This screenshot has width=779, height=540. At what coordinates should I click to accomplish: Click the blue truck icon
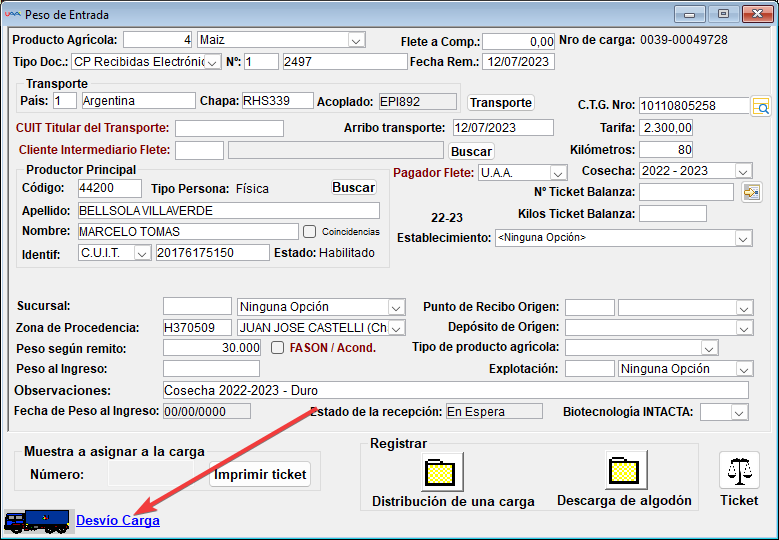click(x=37, y=521)
